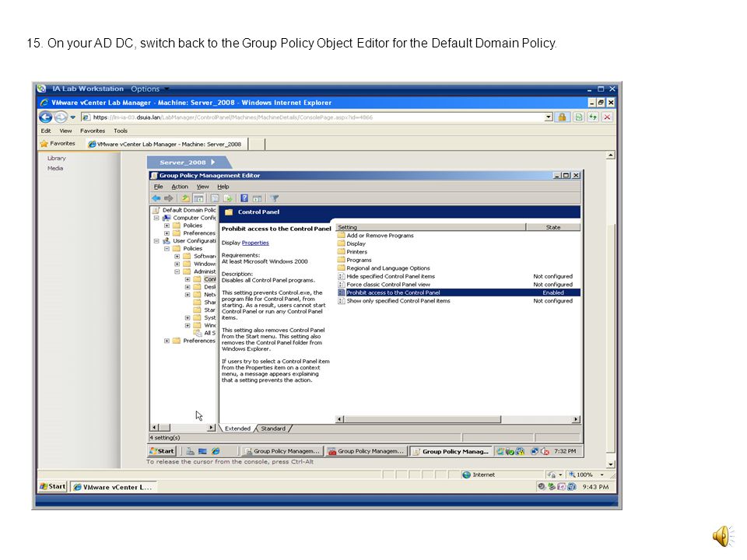Image resolution: width=747 pixels, height=560 pixels.
Task: Click the inner Windows Start button
Action: point(162,451)
